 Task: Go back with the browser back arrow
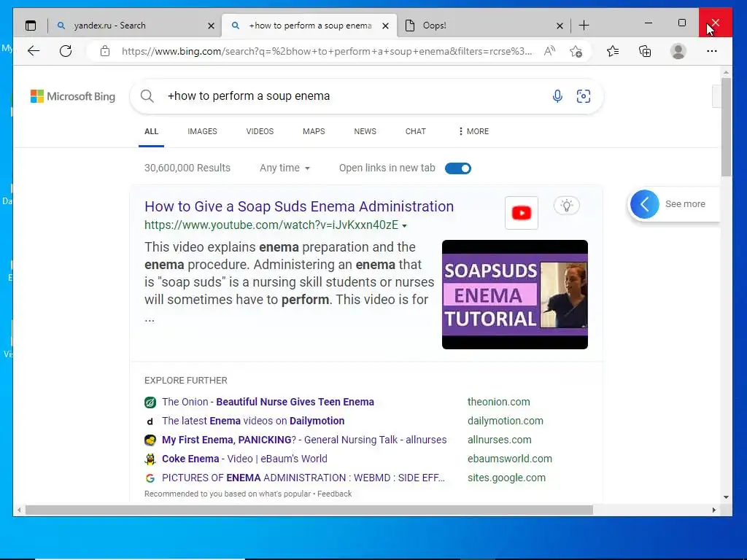(34, 51)
